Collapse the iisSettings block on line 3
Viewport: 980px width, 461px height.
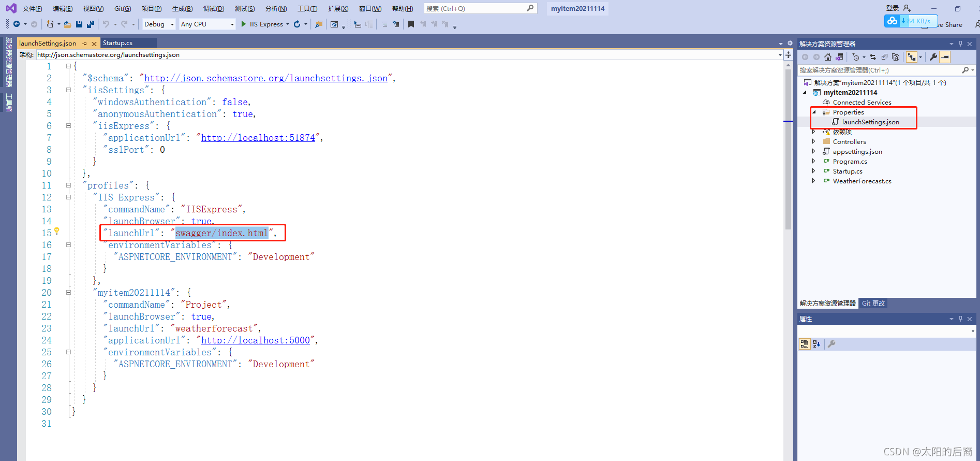[68, 90]
